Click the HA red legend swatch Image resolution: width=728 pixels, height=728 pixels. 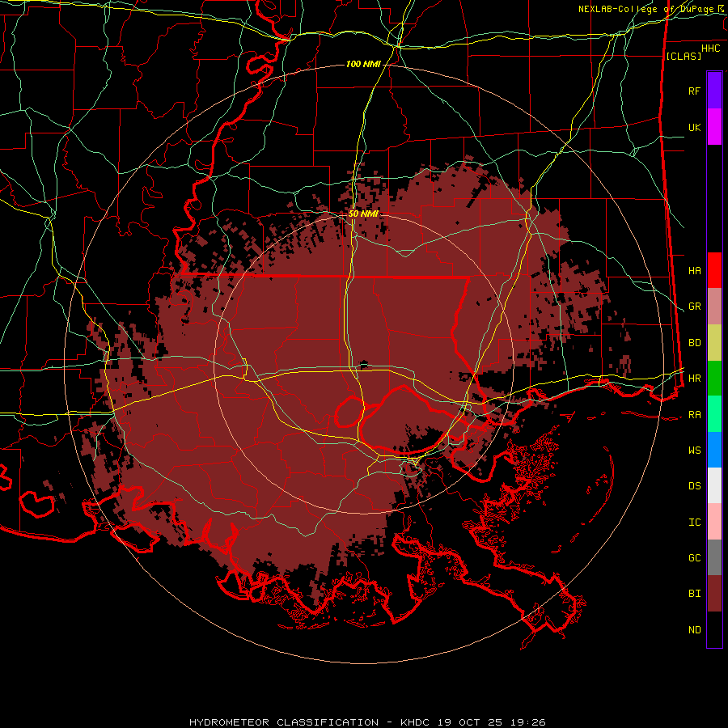pos(714,270)
